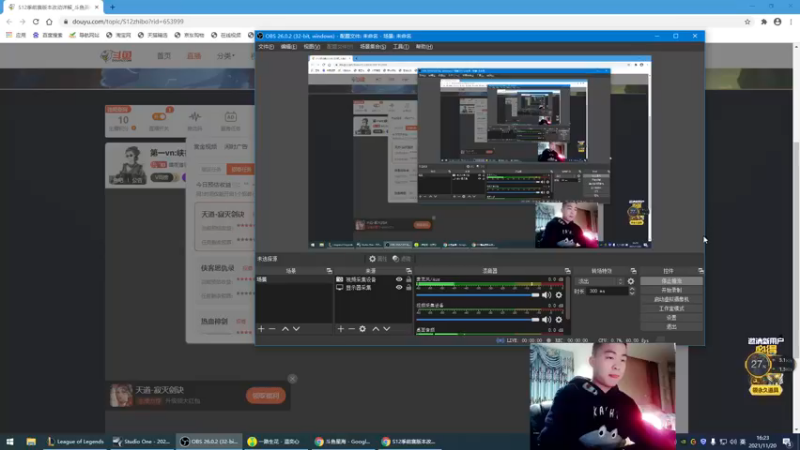Screen dimensions: 800x450
Task: Open settings gear for first mixer channel
Action: coord(559,295)
